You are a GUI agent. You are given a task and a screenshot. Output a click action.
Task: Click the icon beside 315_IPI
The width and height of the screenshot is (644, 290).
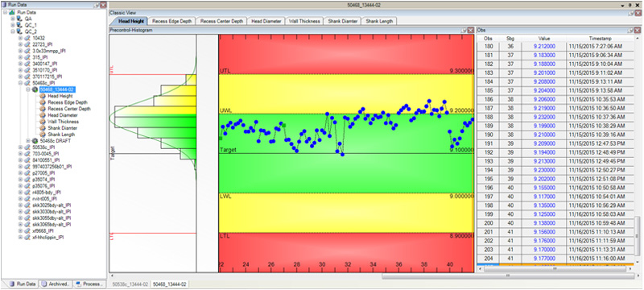(x=27, y=57)
